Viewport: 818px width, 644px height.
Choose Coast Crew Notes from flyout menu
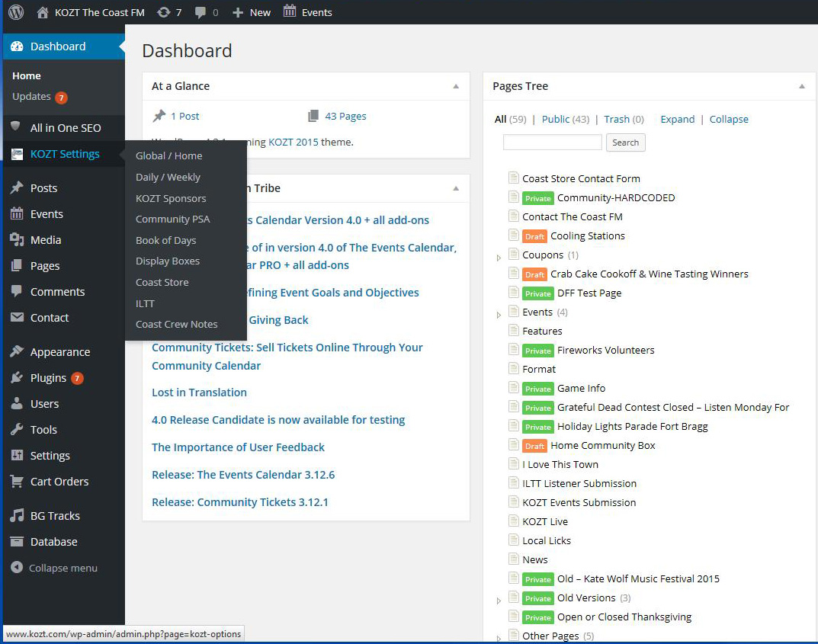[x=176, y=324]
